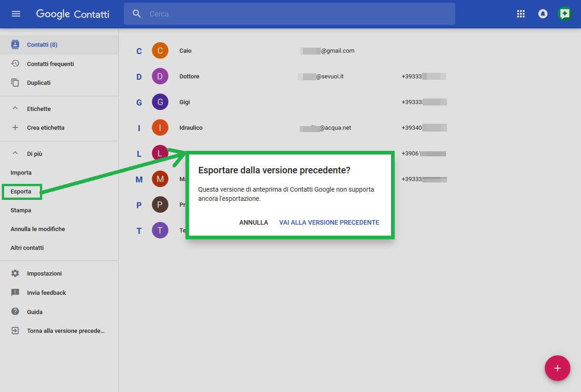581x392 pixels.
Task: Click the purple T contact avatar
Action: (160, 230)
